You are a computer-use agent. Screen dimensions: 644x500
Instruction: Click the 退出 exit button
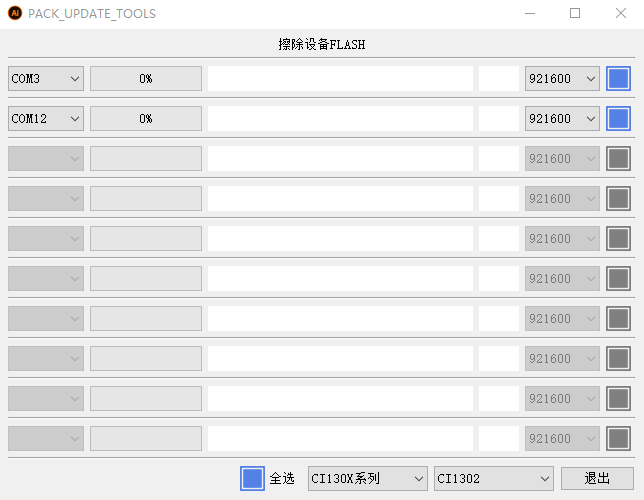pos(597,479)
